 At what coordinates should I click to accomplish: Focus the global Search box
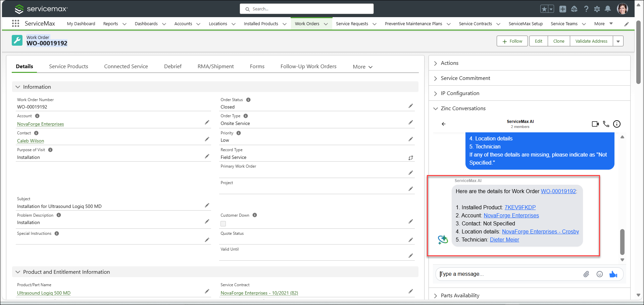coord(307,9)
